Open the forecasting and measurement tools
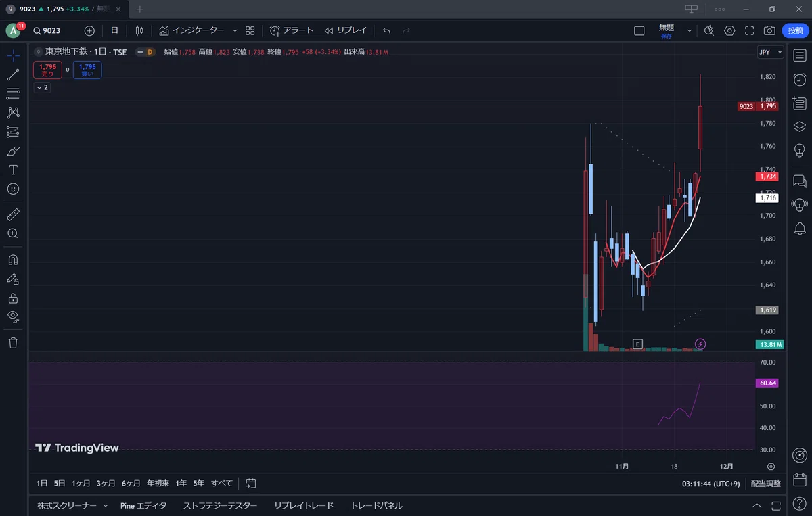This screenshot has height=516, width=812. pyautogui.click(x=13, y=132)
